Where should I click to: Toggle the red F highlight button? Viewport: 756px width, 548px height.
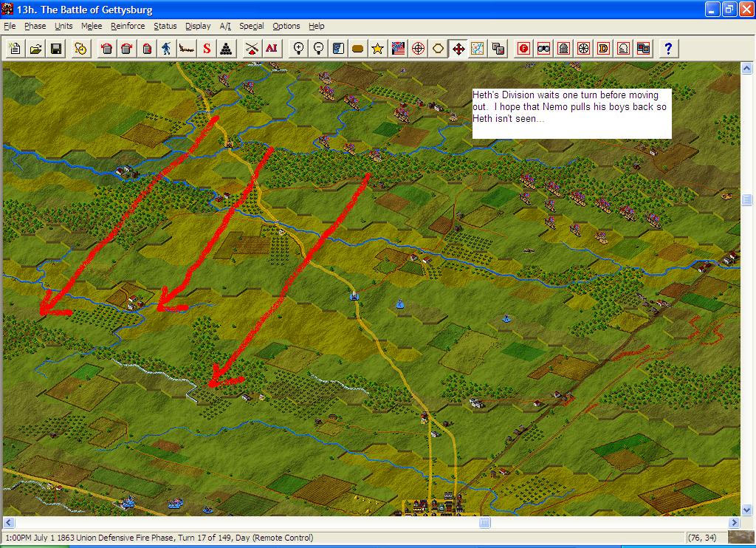pos(523,48)
